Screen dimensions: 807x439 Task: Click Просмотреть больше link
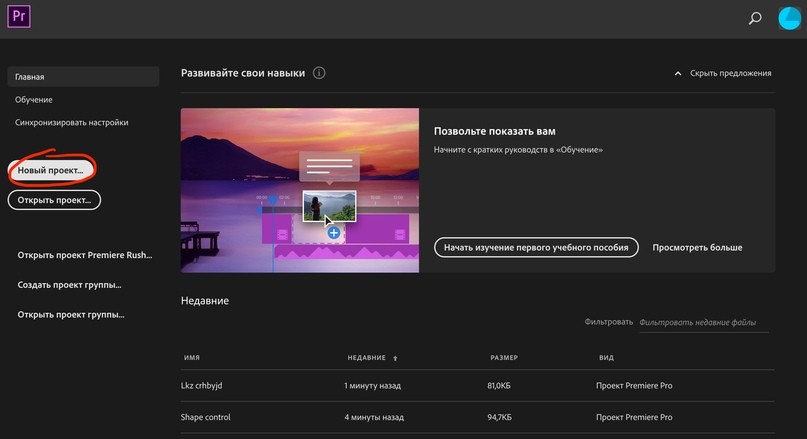[697, 248]
